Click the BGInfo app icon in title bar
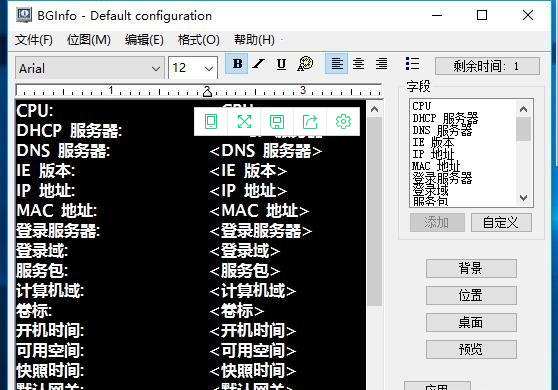558x390 pixels. [x=24, y=15]
